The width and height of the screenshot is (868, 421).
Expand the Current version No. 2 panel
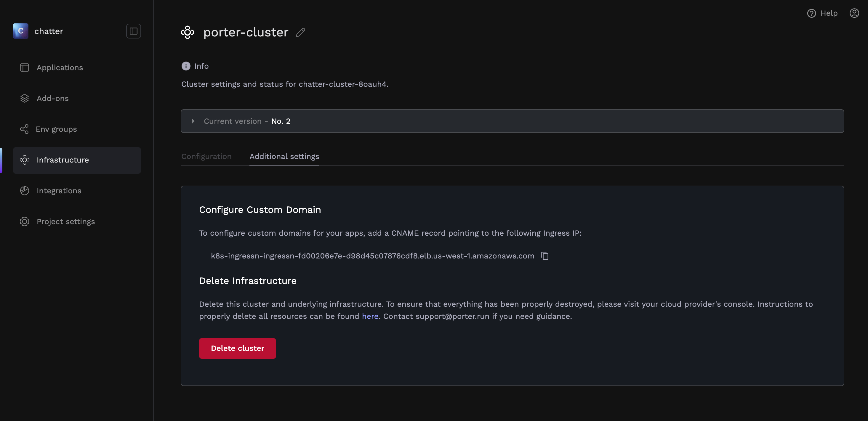click(193, 121)
